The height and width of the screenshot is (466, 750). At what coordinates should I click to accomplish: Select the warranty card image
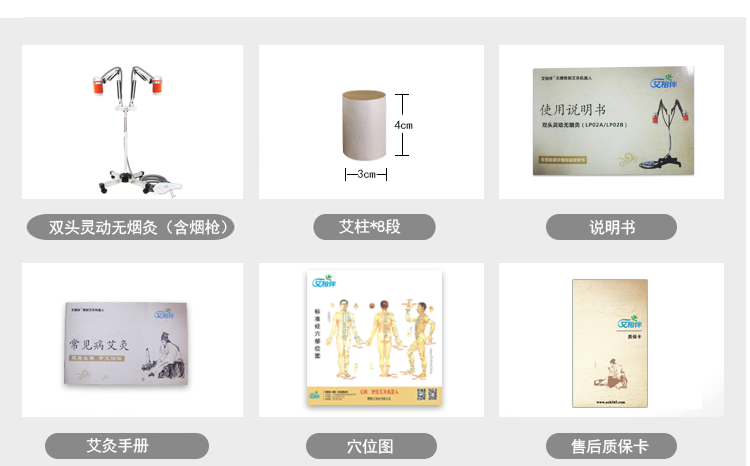[610, 344]
